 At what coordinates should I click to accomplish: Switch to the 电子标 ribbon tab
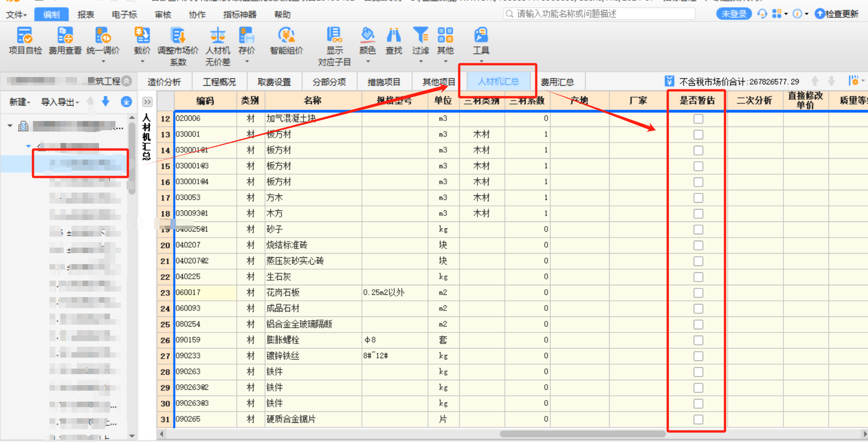point(124,15)
